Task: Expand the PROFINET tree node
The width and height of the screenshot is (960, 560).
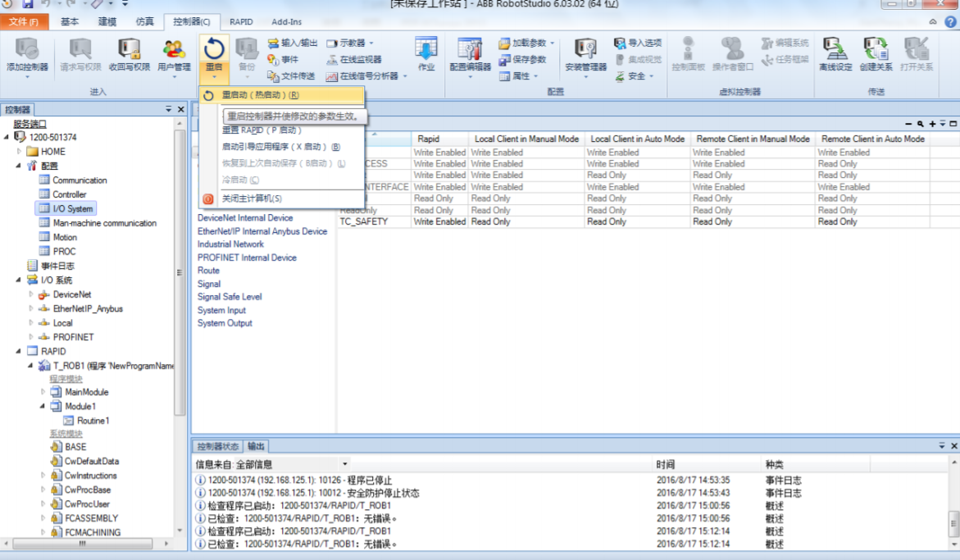Action: pos(31,337)
